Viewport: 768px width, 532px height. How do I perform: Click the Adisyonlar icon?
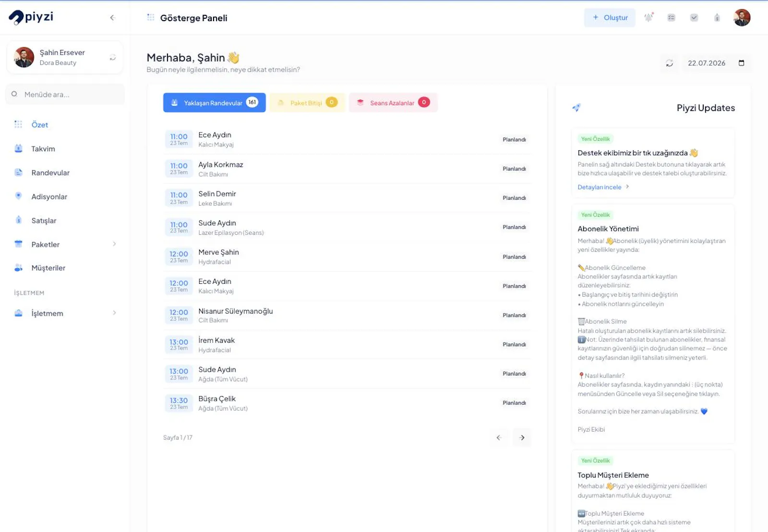18,196
